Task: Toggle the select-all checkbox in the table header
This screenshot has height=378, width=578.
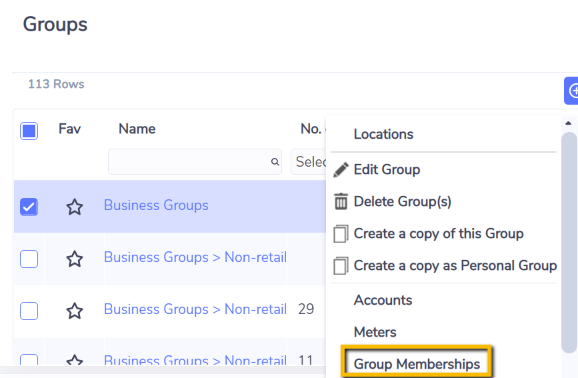Action: [29, 131]
